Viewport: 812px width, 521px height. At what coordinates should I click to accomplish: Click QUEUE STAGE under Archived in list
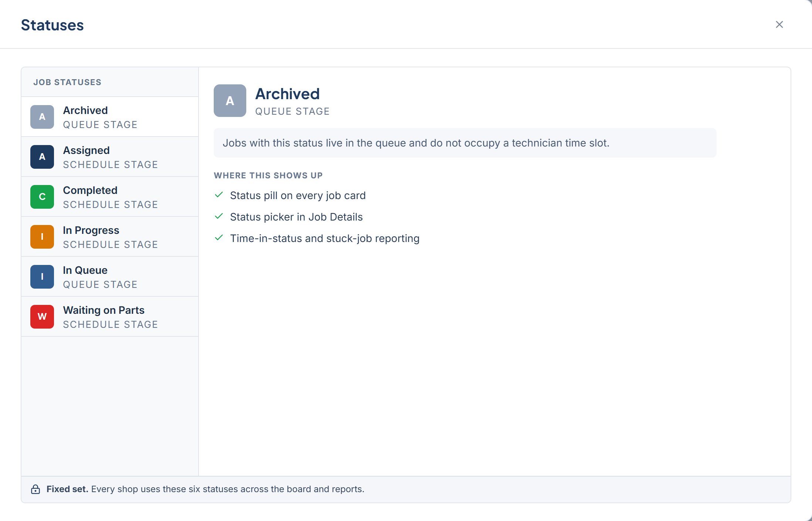tap(100, 125)
